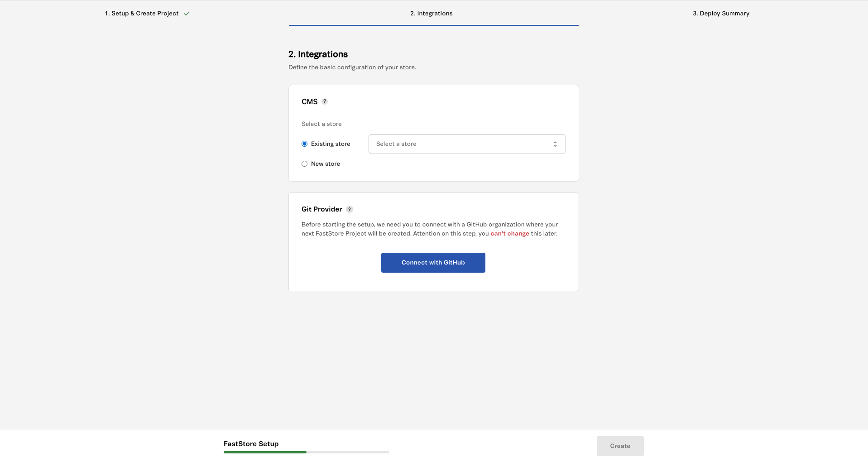868x462 pixels.
Task: Click the green checkmark beside Setup & Create Project
Action: (187, 14)
